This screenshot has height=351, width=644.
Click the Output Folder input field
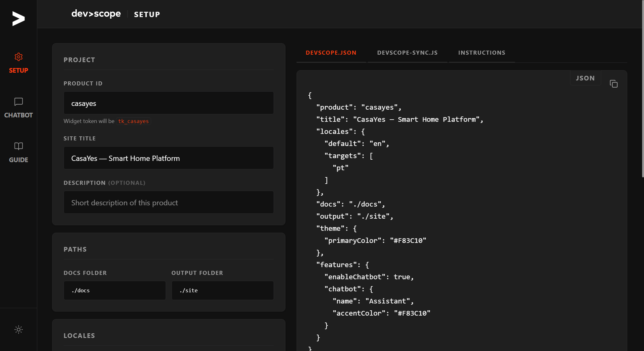(x=223, y=290)
